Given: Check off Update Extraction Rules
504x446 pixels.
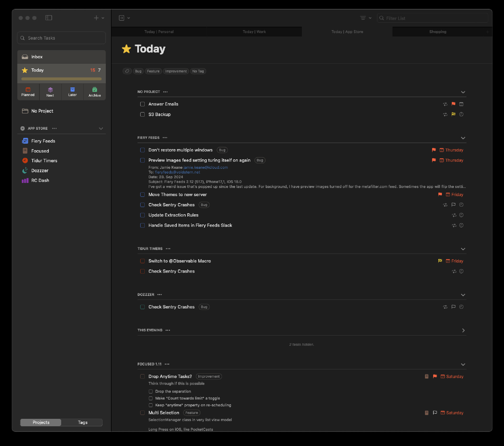Looking at the screenshot, I should (142, 215).
